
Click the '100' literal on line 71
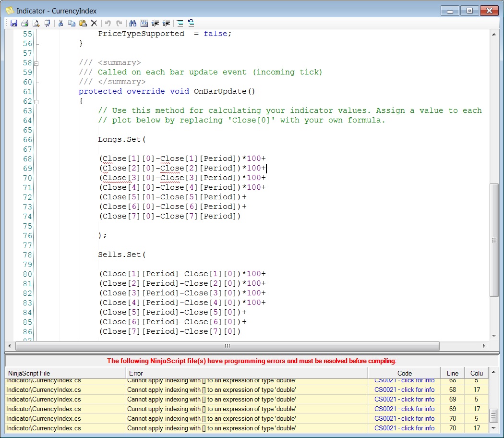tap(254, 187)
